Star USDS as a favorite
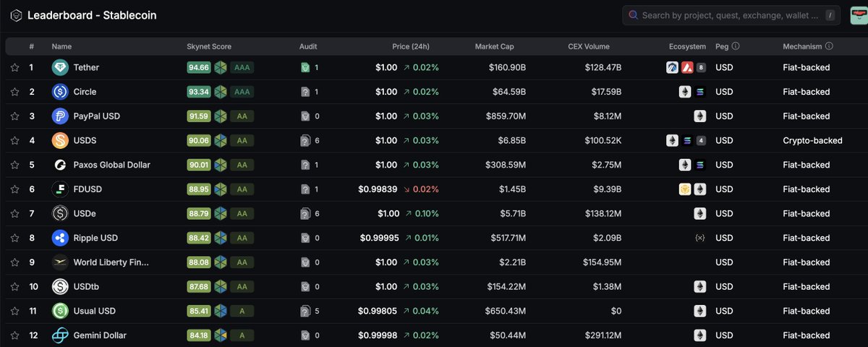 coord(14,140)
